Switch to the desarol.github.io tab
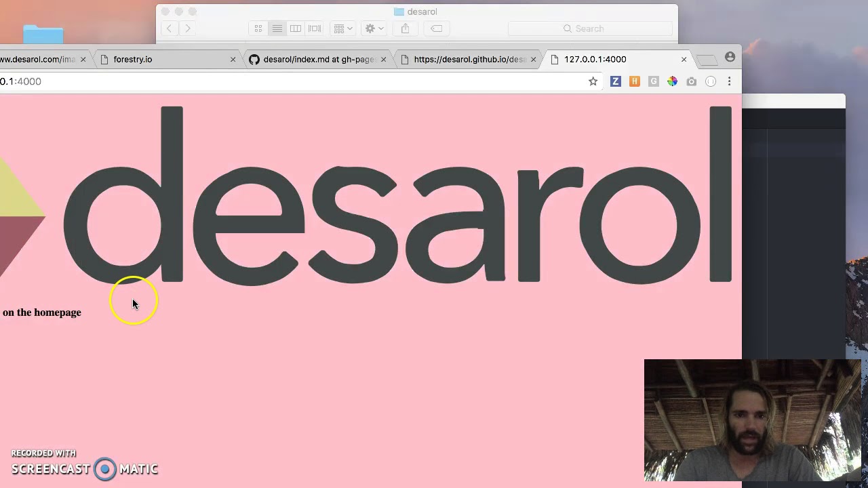The height and width of the screenshot is (488, 868). pos(469,60)
